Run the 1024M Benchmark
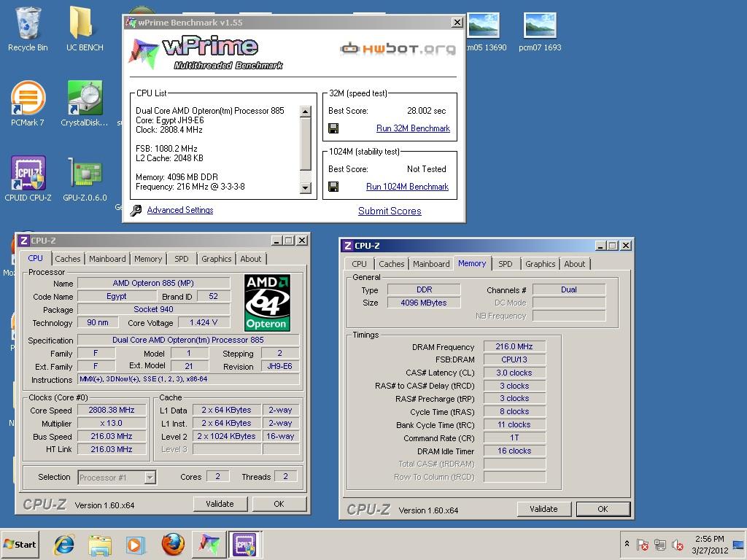 [407, 187]
